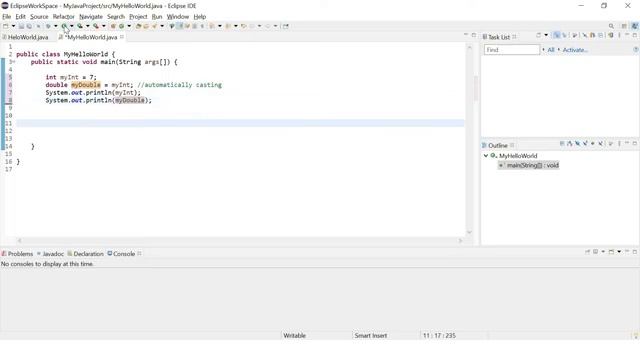This screenshot has height=360, width=640.
Task: Collapse MyHelloWorld node in Outline
Action: (486, 156)
